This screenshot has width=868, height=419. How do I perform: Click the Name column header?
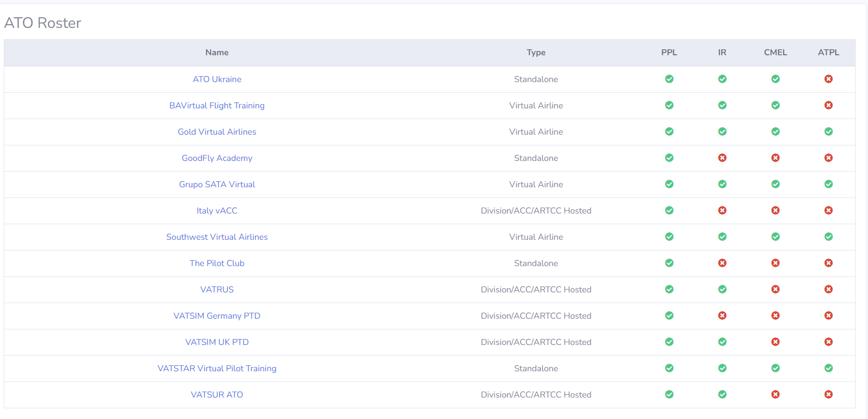217,53
